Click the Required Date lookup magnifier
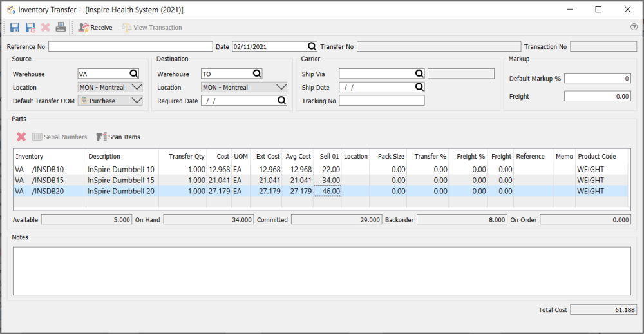The width and height of the screenshot is (644, 334). point(281,101)
